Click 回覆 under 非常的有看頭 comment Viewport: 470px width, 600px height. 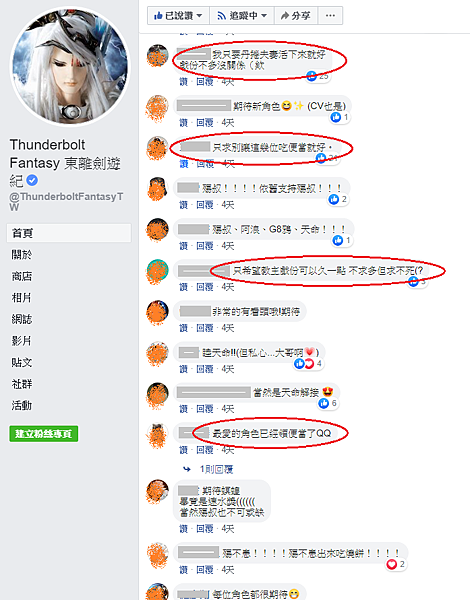[205, 328]
